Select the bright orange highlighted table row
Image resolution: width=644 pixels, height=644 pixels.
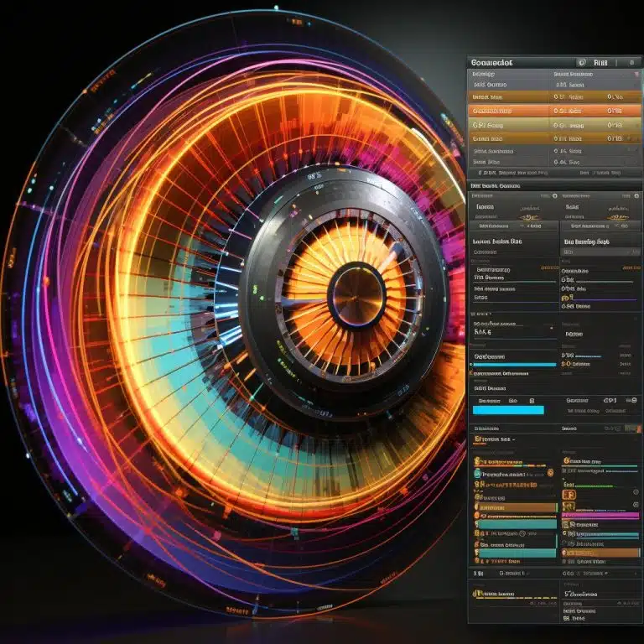pyautogui.click(x=554, y=111)
